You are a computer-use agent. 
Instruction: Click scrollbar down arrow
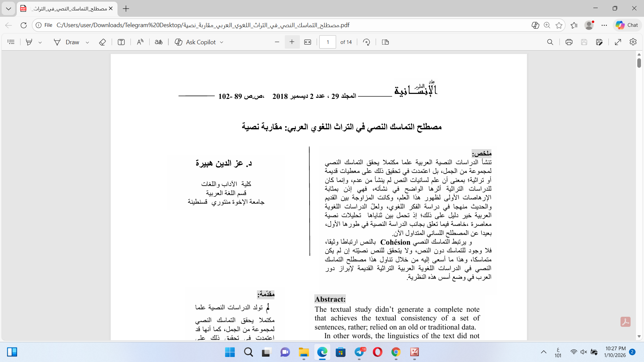[639, 336]
